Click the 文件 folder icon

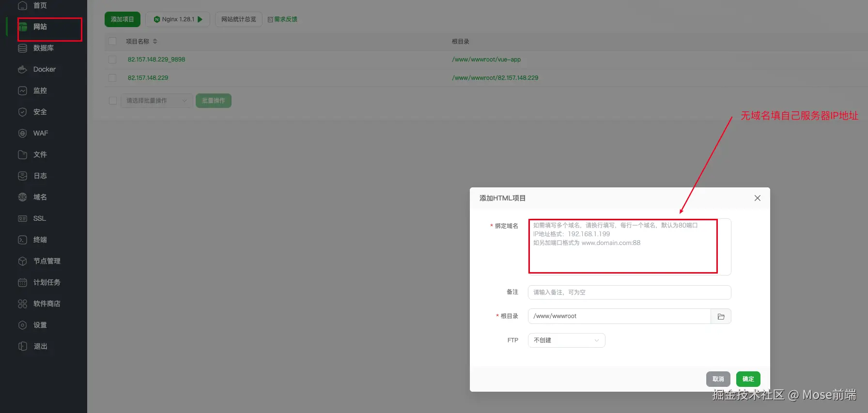[22, 154]
